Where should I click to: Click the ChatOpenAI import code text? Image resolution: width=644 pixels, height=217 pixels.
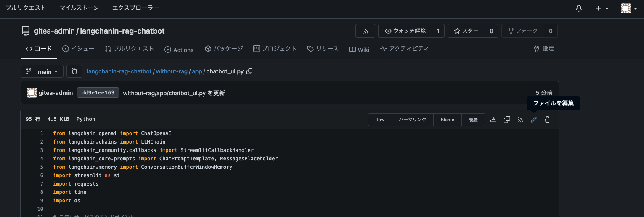(156, 133)
